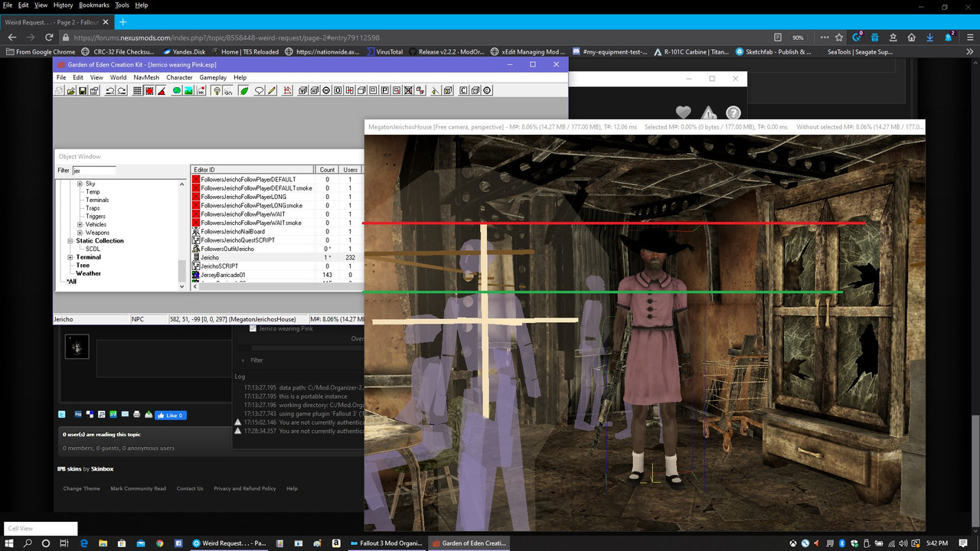This screenshot has width=980, height=551.
Task: Open the VirusTotal bookmark
Action: 384,52
